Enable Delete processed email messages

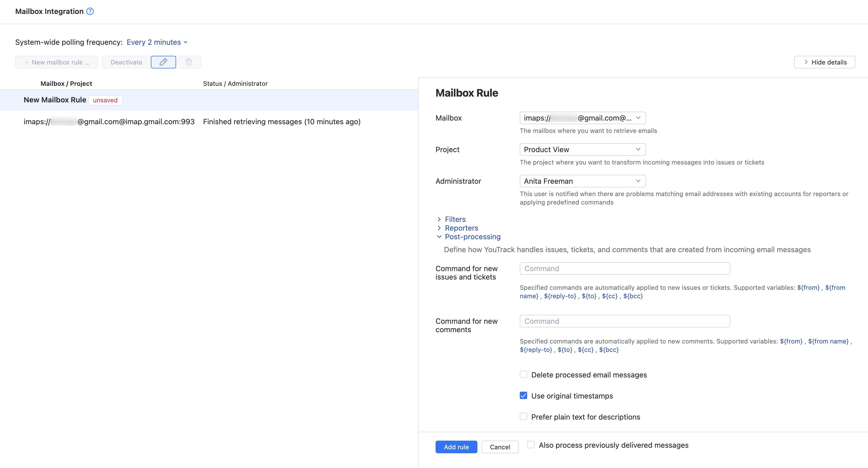point(523,374)
